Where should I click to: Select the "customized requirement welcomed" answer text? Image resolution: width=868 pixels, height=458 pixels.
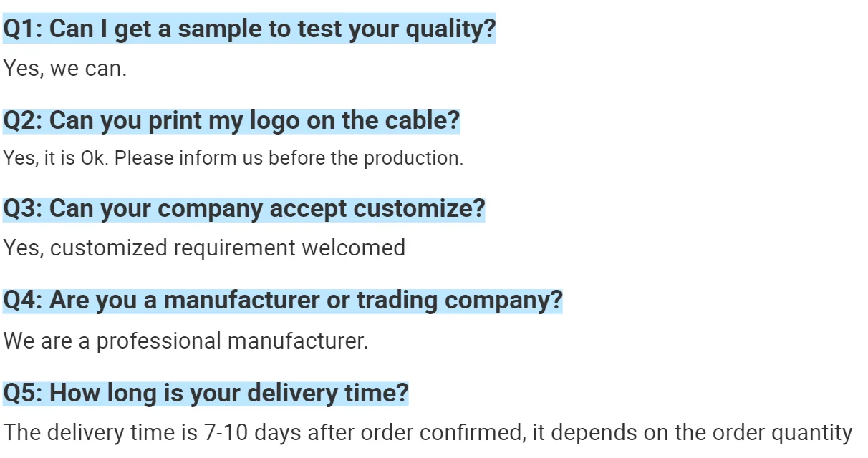tap(228, 248)
